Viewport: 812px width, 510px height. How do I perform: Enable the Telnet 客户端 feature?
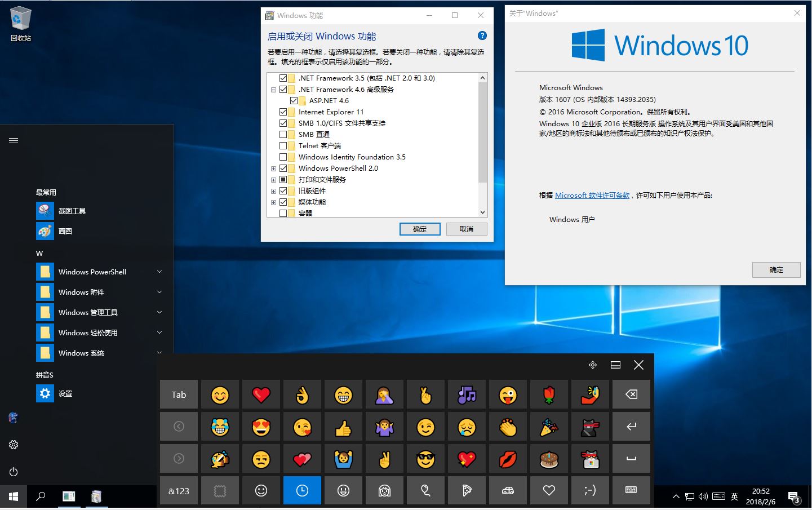point(283,145)
